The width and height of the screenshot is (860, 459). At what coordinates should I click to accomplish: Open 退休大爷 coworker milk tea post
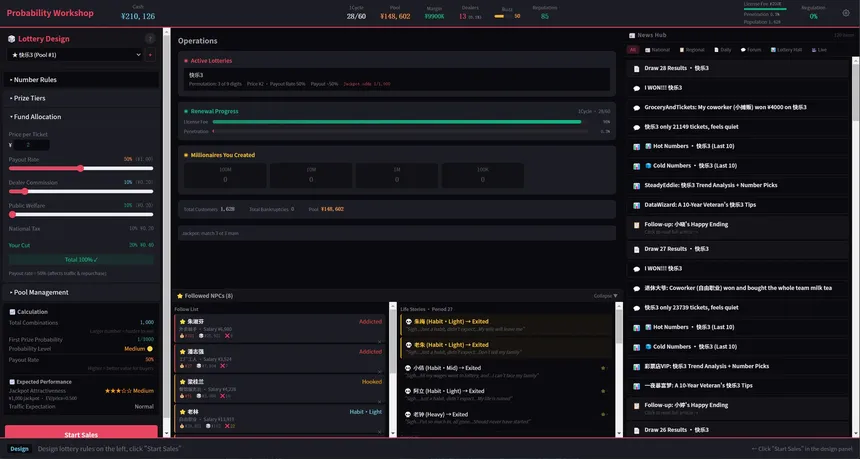[x=738, y=288]
